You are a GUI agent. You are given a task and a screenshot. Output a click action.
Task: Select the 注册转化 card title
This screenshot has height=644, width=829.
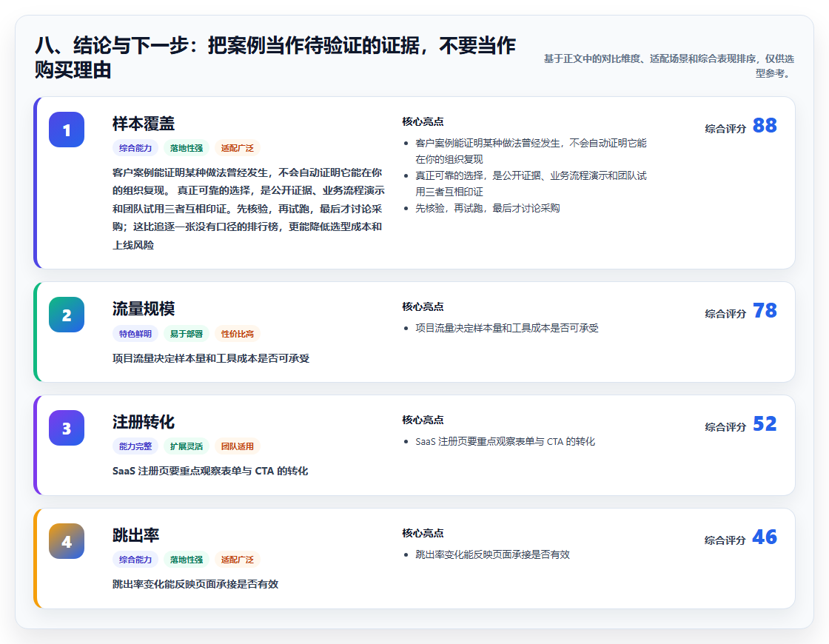[144, 422]
